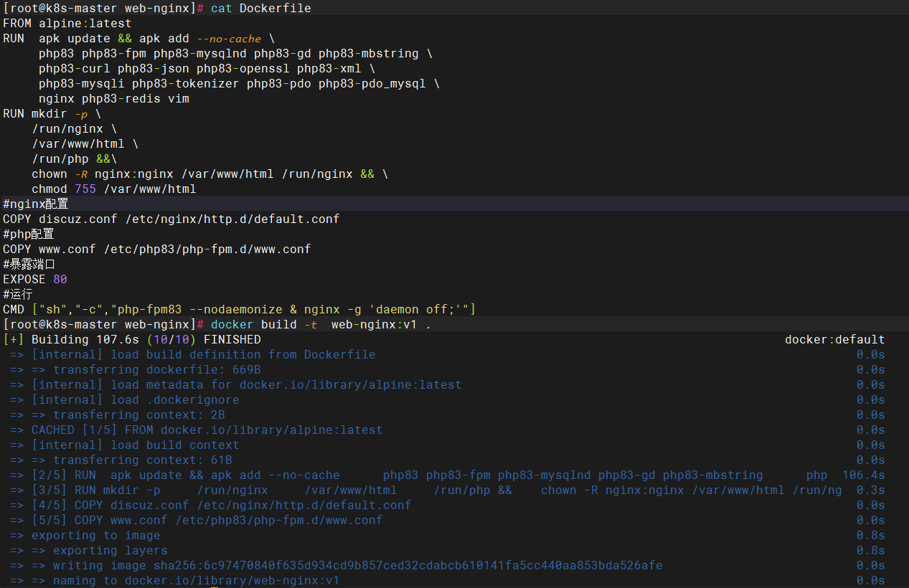The image size is (909, 588).
Task: Click the '[4/5] COPY discuz.conf' build step
Action: point(222,505)
